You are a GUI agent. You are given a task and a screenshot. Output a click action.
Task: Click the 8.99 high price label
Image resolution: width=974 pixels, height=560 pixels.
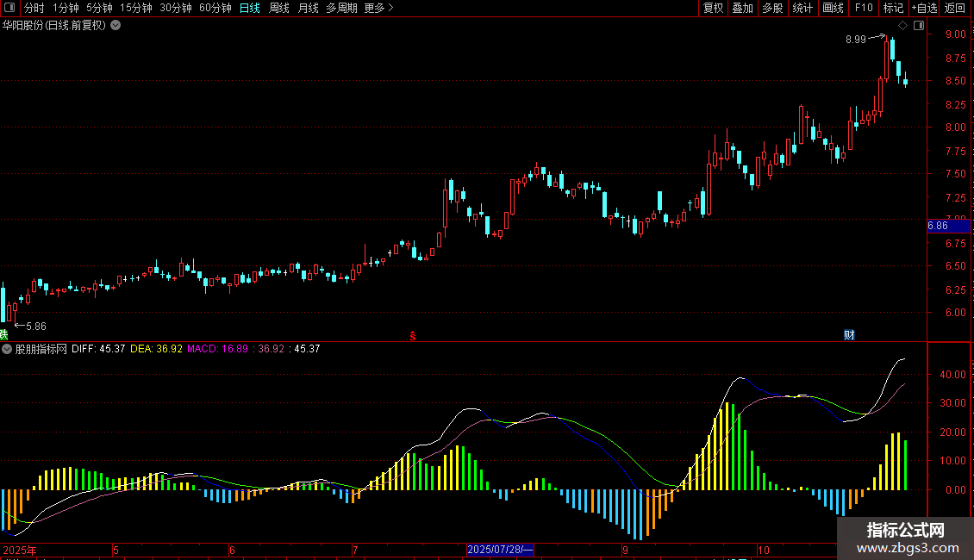(855, 40)
